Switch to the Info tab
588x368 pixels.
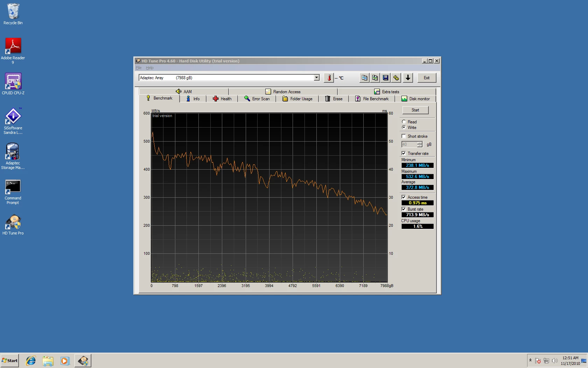coord(193,99)
